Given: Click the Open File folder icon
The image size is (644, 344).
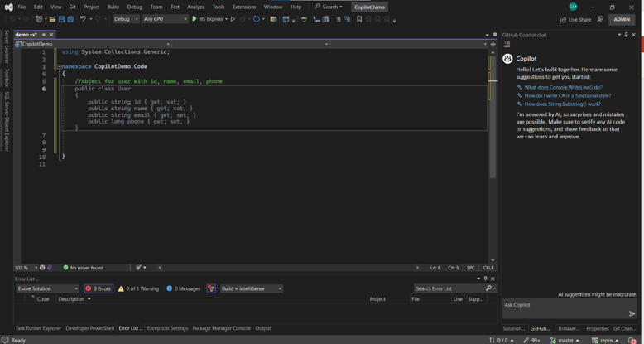Looking at the screenshot, I should 53,19.
